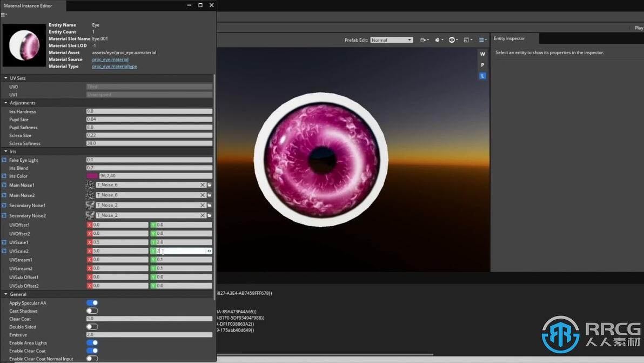Browse for Secondary Noise1 texture file
The height and width of the screenshot is (363, 644).
tap(210, 205)
